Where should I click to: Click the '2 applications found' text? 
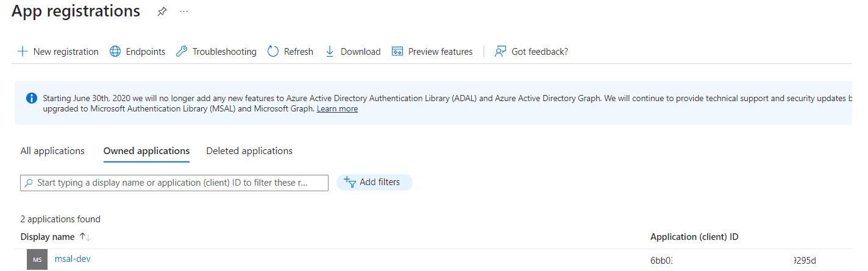60,219
